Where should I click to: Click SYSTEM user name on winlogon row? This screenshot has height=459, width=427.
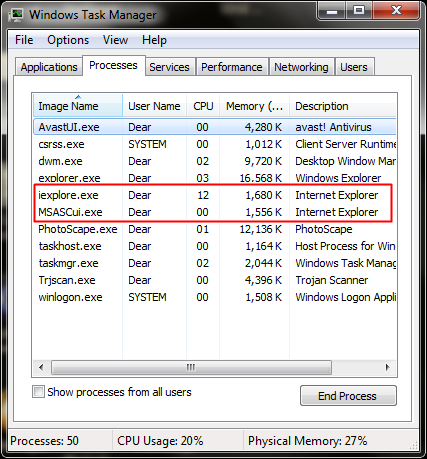pos(147,297)
